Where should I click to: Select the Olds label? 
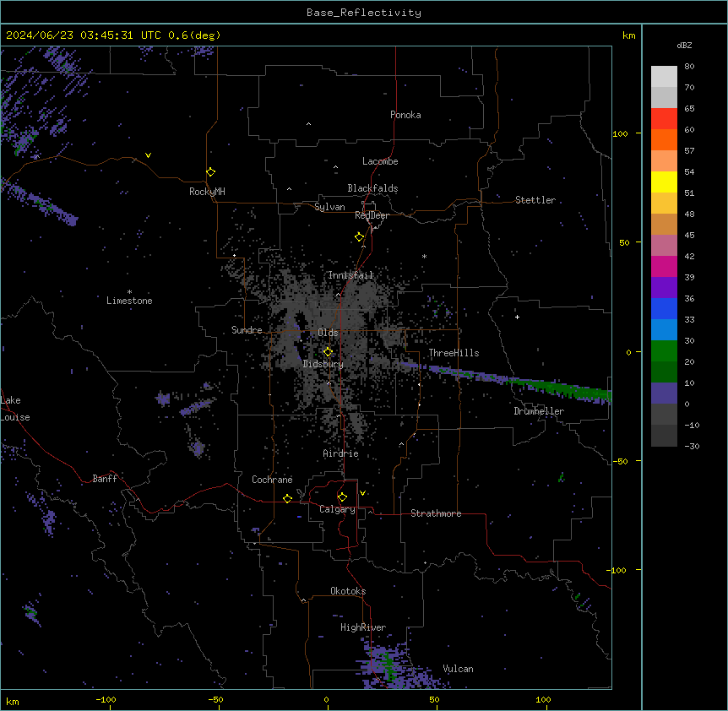pyautogui.click(x=328, y=333)
